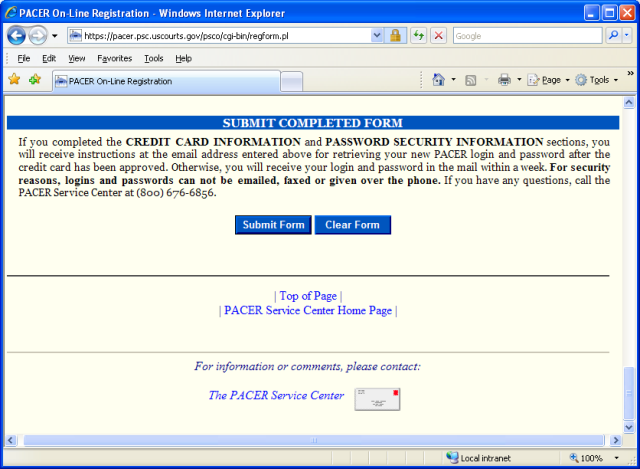Click inside the Google search box

[525, 35]
